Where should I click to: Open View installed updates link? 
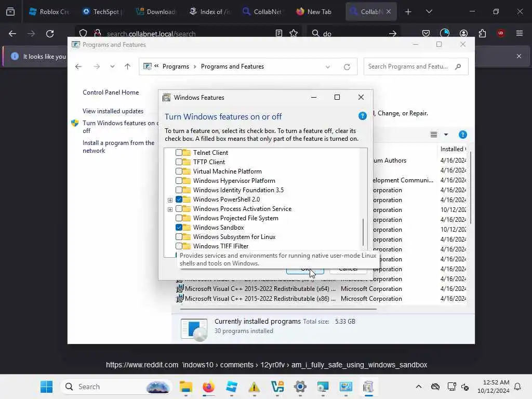click(x=113, y=111)
